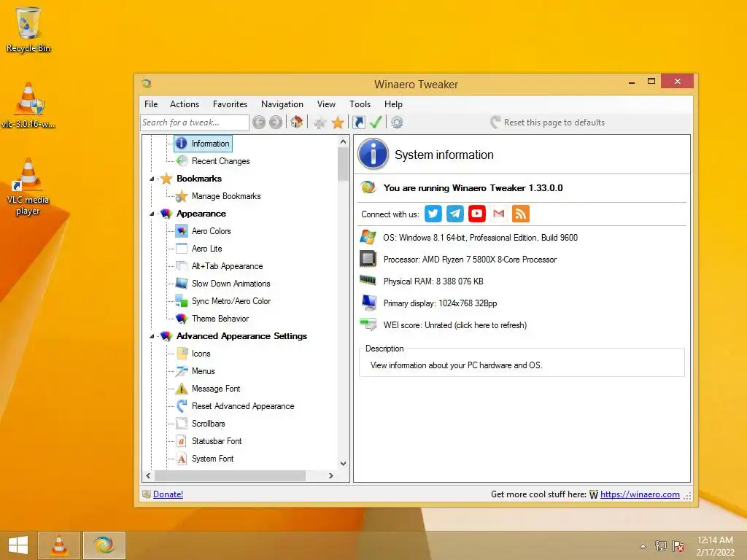Select Menus in the tree
This screenshot has width=747, height=560.
(203, 371)
